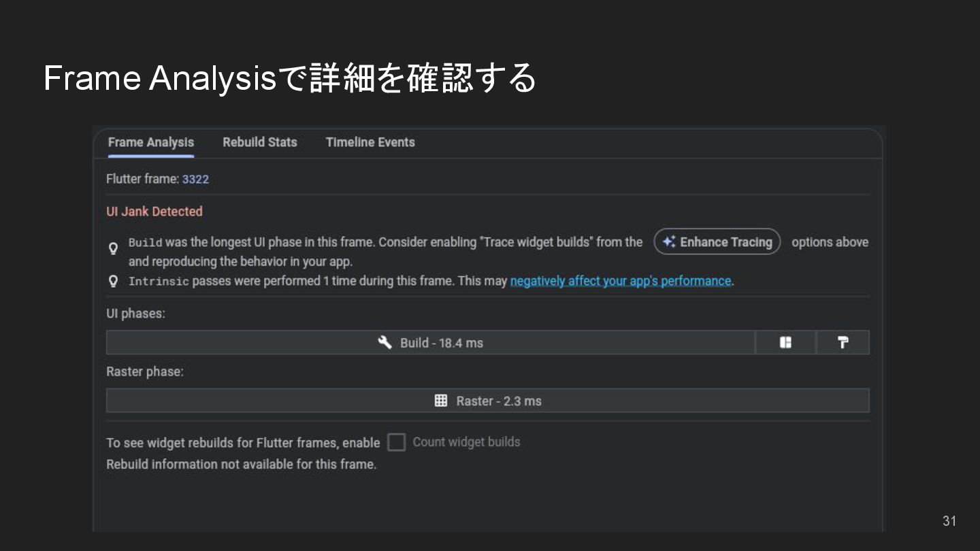
Task: Click the slide title starting with Frame Analysis
Action: point(290,78)
